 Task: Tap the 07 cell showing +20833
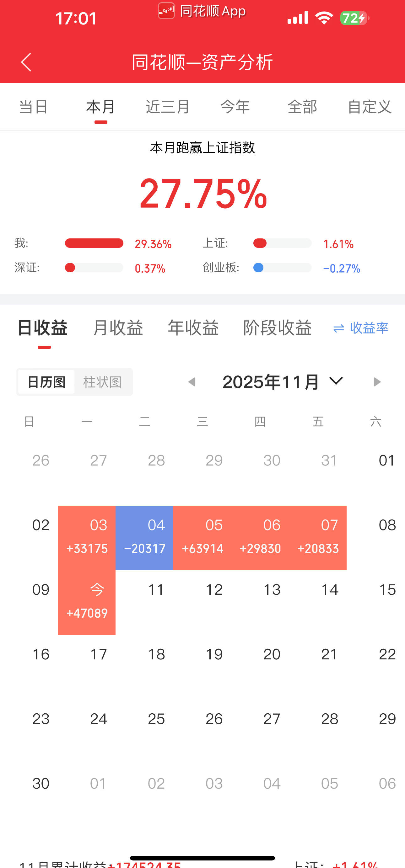click(x=318, y=538)
